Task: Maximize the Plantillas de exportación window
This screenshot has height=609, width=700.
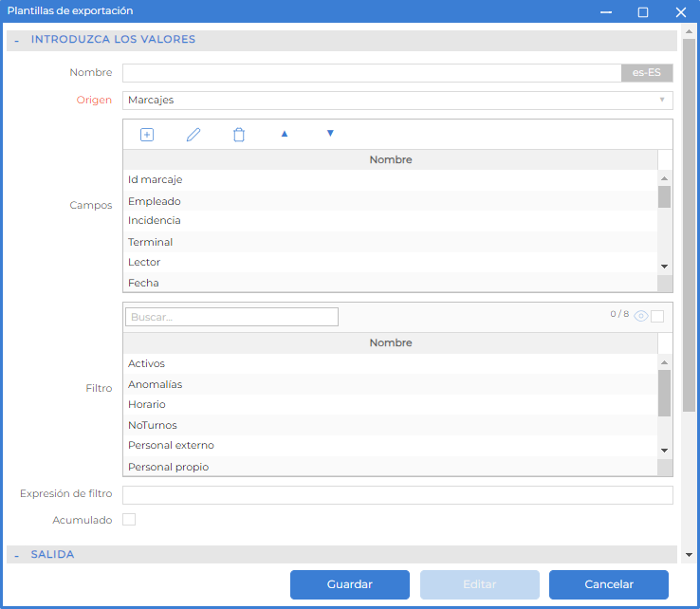Action: tap(643, 12)
